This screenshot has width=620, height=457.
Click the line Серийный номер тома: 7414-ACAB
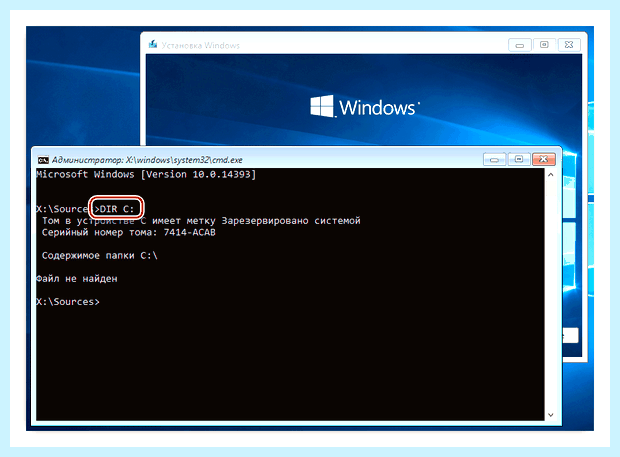pos(129,232)
